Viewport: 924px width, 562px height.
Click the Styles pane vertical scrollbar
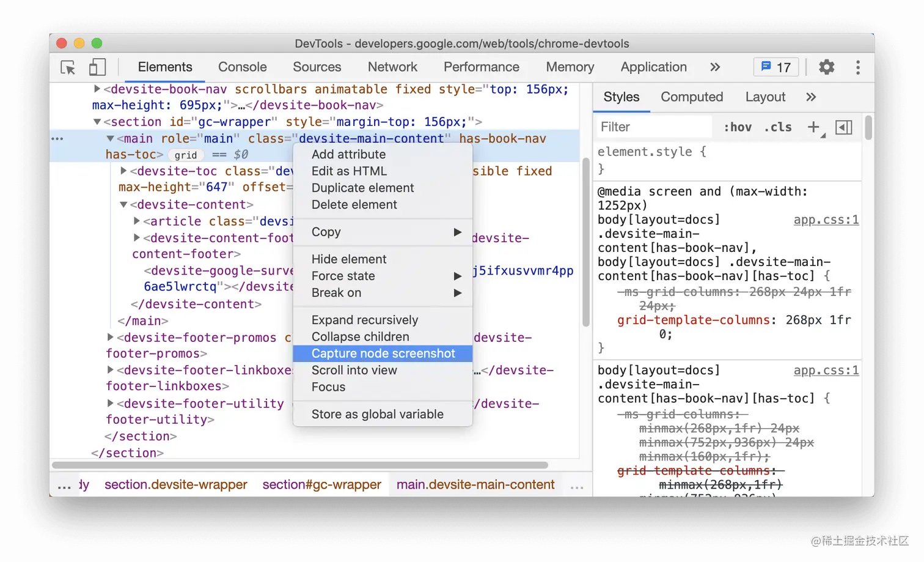tap(868, 128)
